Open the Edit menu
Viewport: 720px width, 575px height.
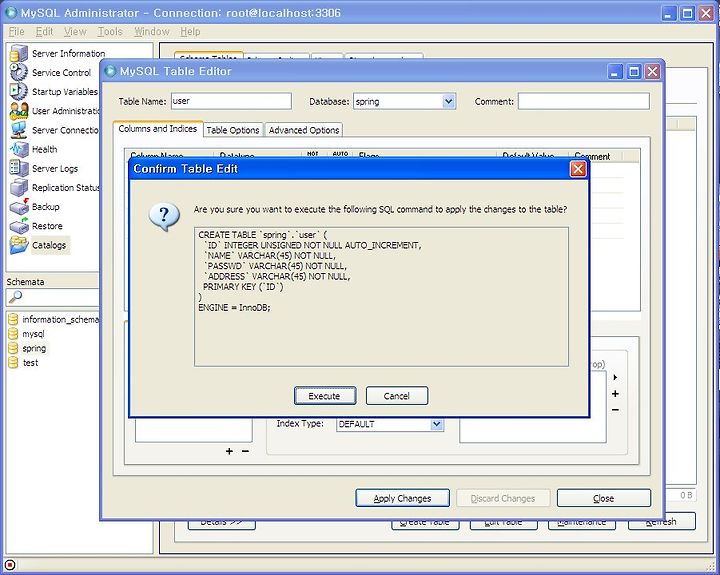[45, 32]
